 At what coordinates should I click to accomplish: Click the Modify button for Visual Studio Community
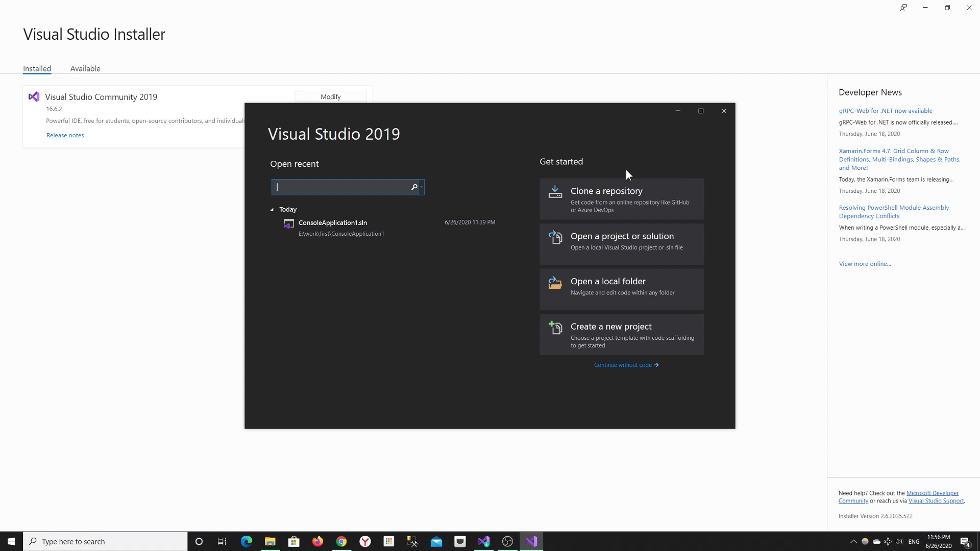[x=331, y=96]
